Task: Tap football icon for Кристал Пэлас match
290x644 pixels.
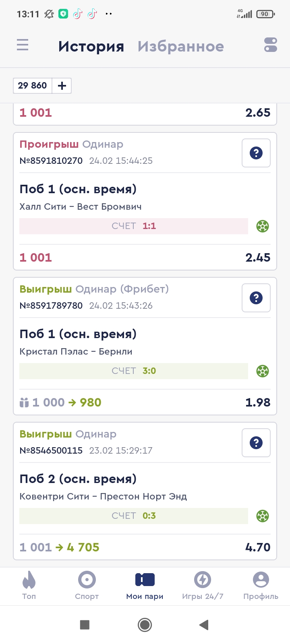Action: [x=263, y=371]
